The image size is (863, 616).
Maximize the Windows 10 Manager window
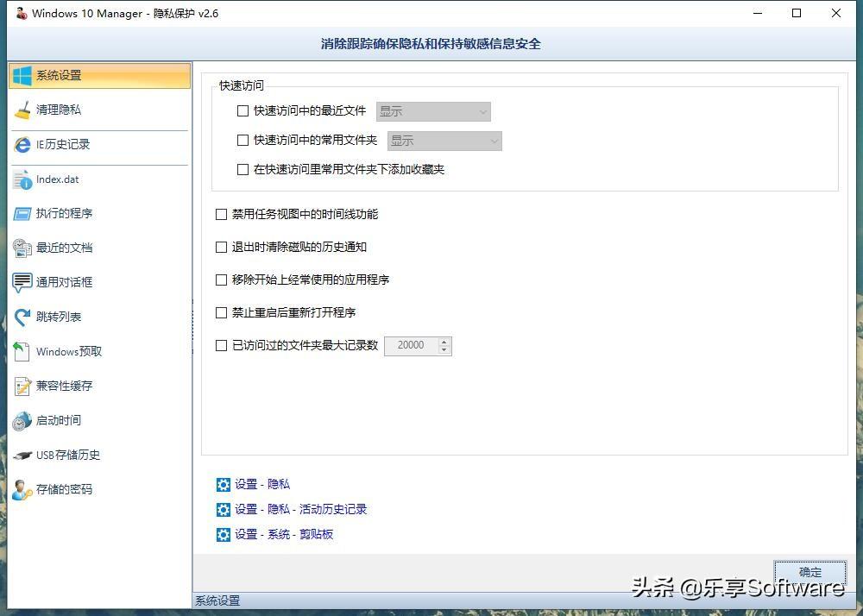point(797,13)
